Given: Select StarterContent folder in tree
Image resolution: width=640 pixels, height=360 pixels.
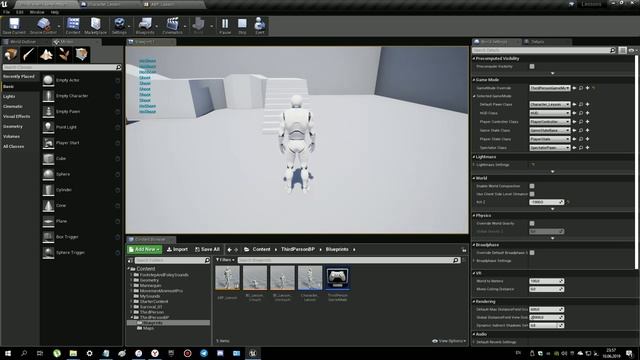Looking at the screenshot, I should point(153,301).
